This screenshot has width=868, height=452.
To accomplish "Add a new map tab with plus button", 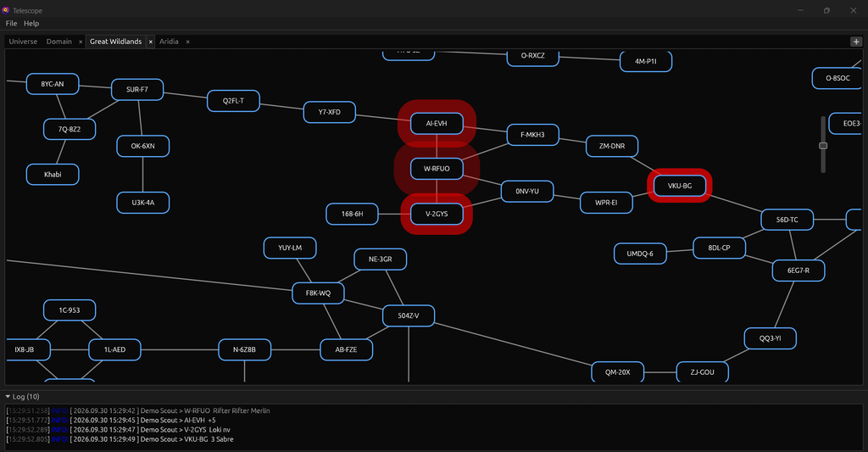I will (856, 42).
